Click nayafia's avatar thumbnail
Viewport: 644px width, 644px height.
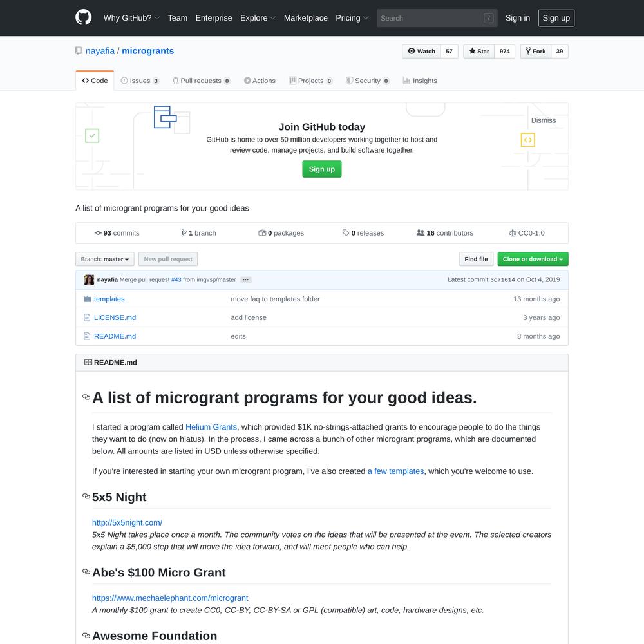(x=89, y=279)
